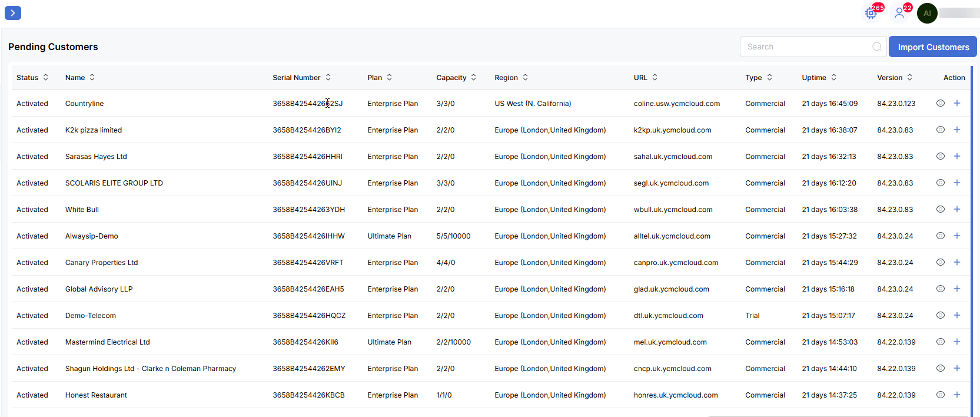View Canary Properties Ltd with eye icon
Screen dimensions: 980x417
tap(941, 262)
